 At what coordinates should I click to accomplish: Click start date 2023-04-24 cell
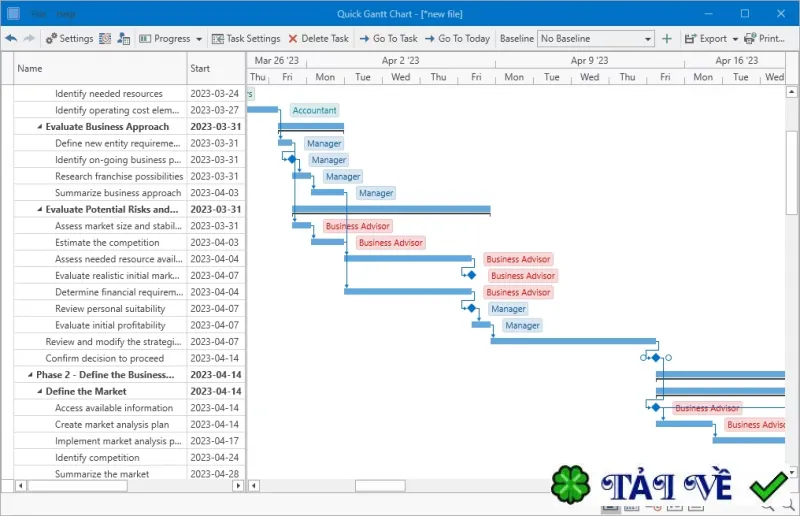215,458
